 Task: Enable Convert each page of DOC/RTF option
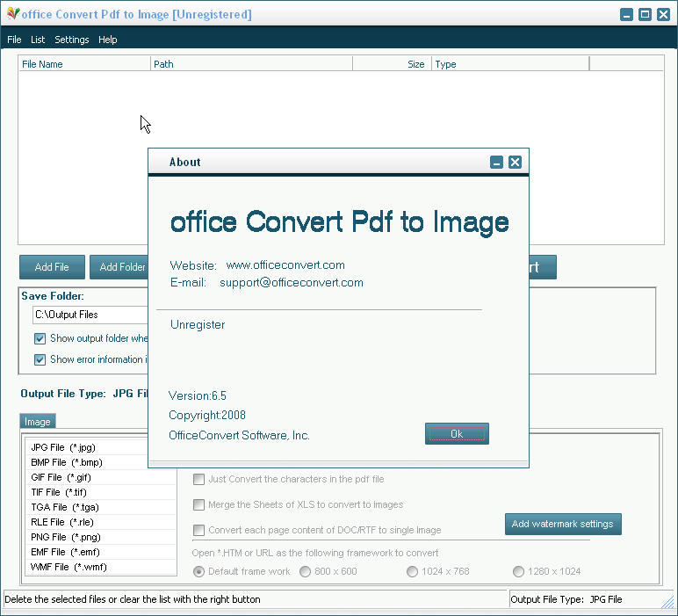[198, 530]
